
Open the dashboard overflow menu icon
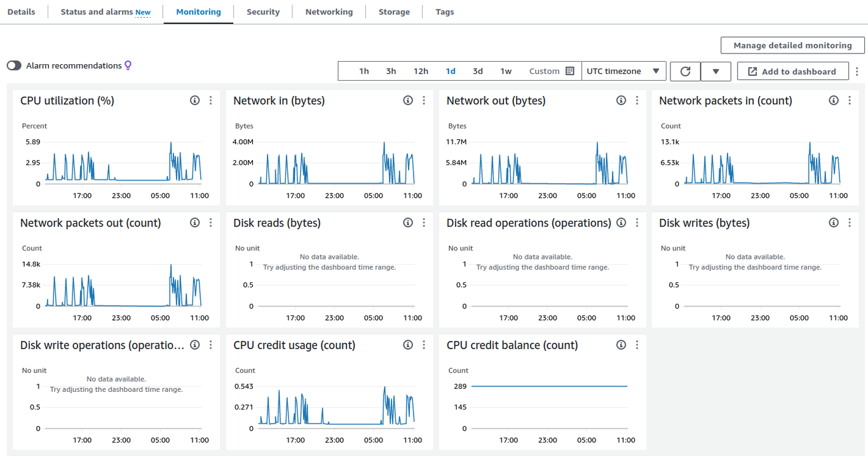pyautogui.click(x=857, y=71)
